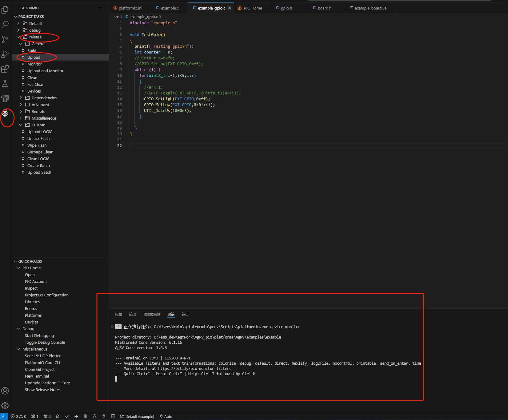Click PlatformIO Test flask icon in status bar
The width and height of the screenshot is (508, 420).
(94, 416)
